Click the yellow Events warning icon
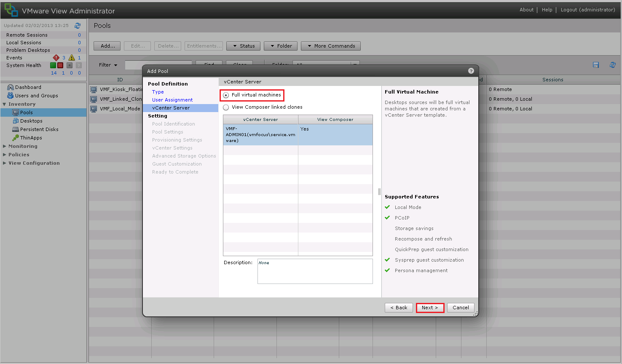This screenshot has width=622, height=364. click(x=72, y=58)
